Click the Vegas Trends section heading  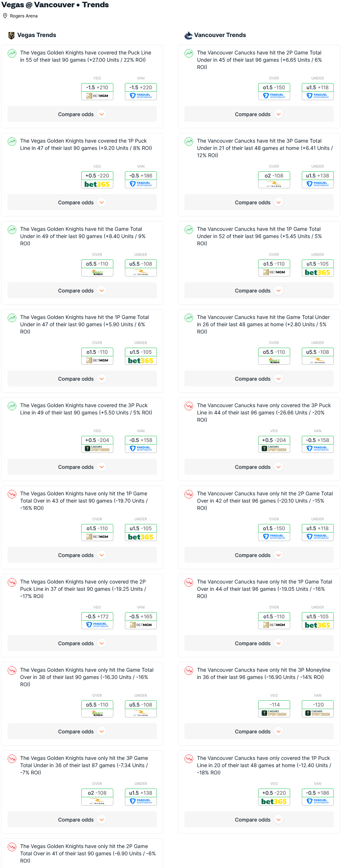tap(37, 35)
